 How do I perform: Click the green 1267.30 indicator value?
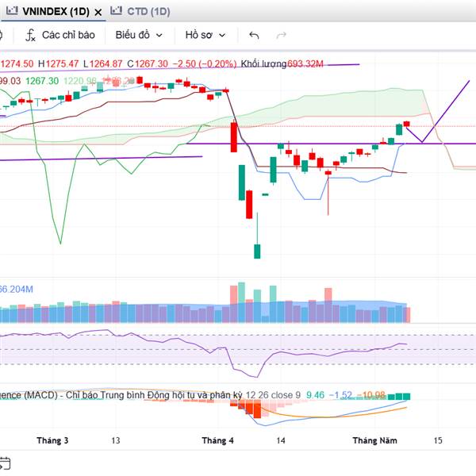click(x=42, y=81)
